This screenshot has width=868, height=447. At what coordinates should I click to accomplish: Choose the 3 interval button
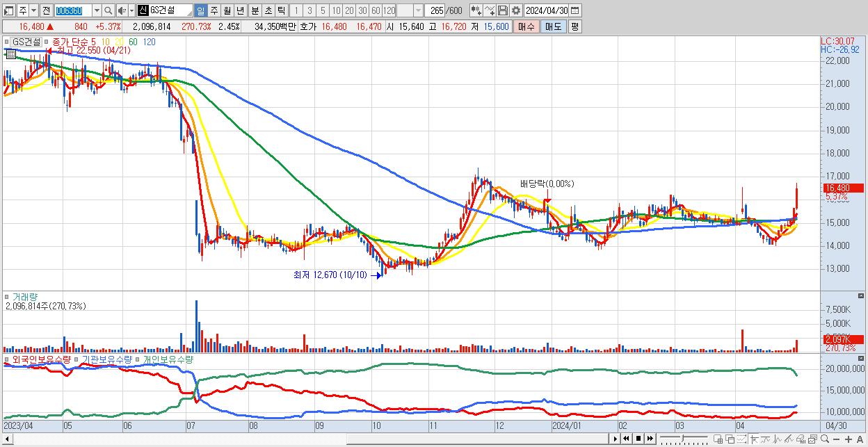310,10
